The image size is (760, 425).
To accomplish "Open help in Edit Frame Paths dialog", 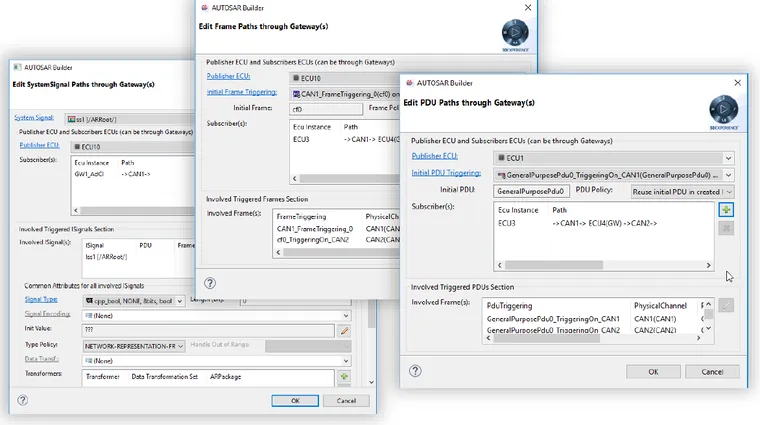I will click(209, 283).
